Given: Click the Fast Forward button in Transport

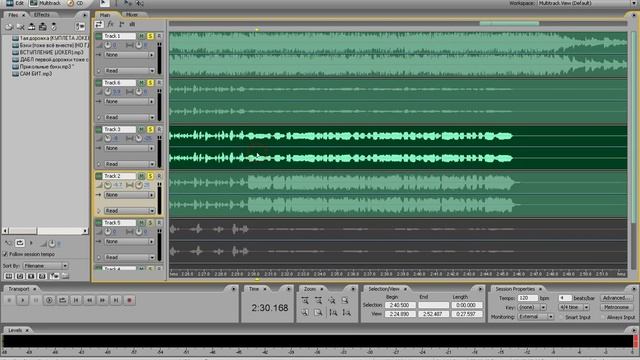Looking at the screenshot, I should pos(103,300).
